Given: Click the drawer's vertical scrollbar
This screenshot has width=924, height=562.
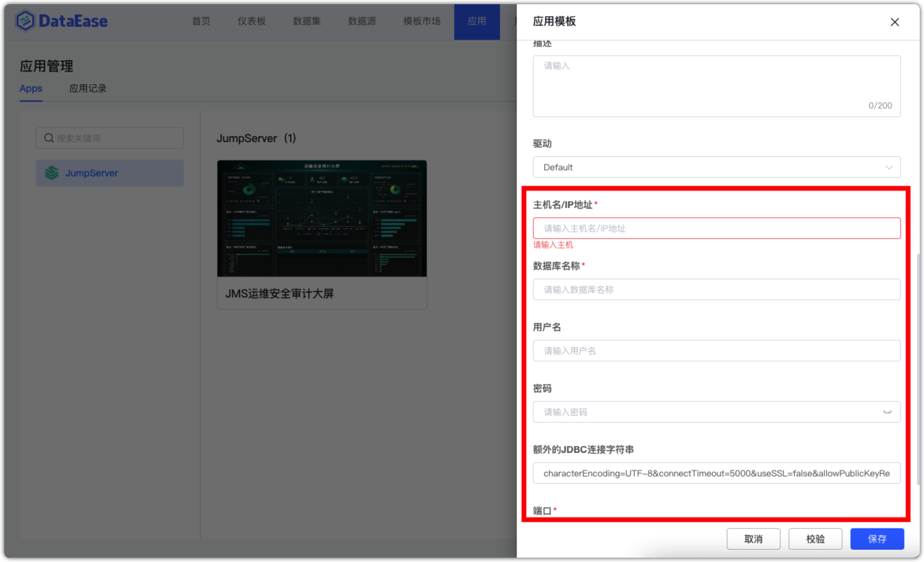Looking at the screenshot, I should coord(918,369).
